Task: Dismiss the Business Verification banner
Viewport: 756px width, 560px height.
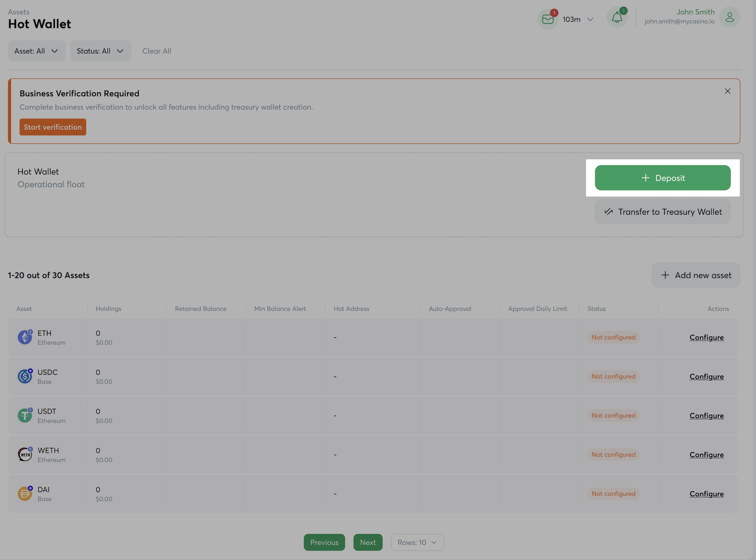Action: click(x=727, y=91)
